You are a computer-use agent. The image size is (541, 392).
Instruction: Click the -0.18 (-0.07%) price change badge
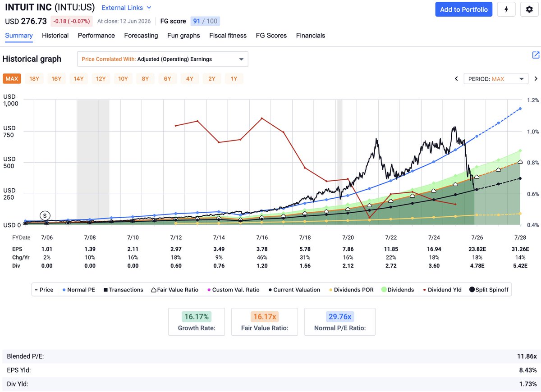pyautogui.click(x=72, y=21)
